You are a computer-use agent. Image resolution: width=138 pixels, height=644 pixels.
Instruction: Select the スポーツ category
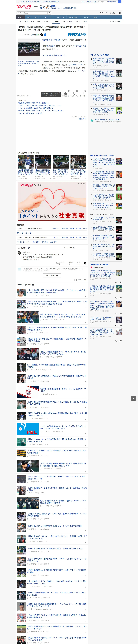click(56, 21)
